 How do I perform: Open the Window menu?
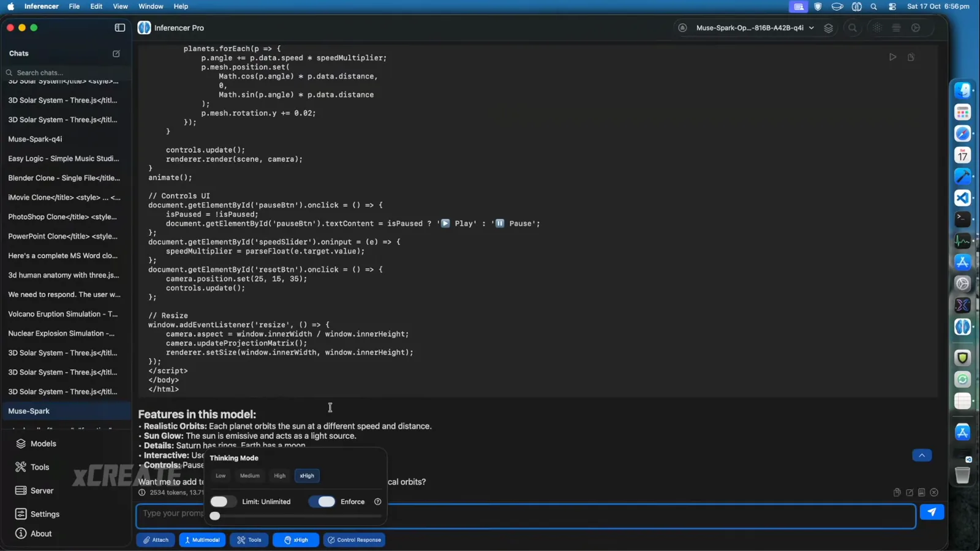[x=151, y=6]
